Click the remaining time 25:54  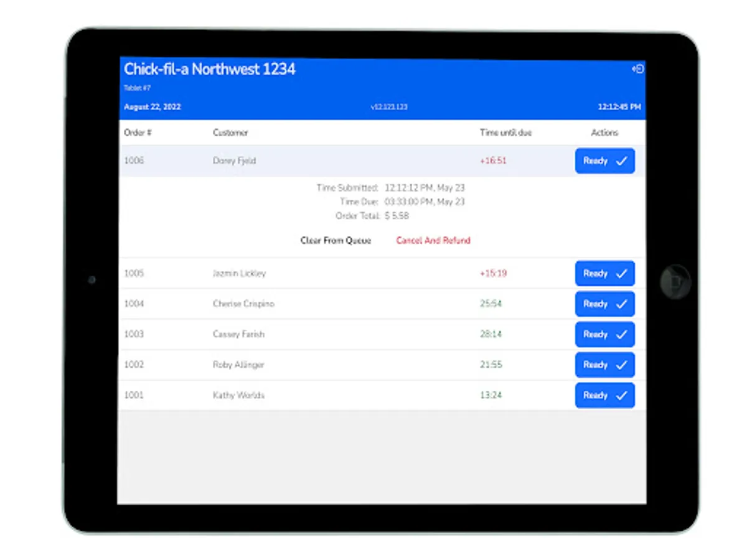tap(491, 304)
